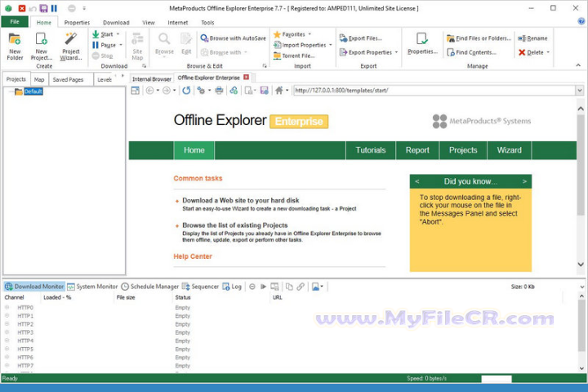
Task: Open the Favorites import option
Action: 289,34
